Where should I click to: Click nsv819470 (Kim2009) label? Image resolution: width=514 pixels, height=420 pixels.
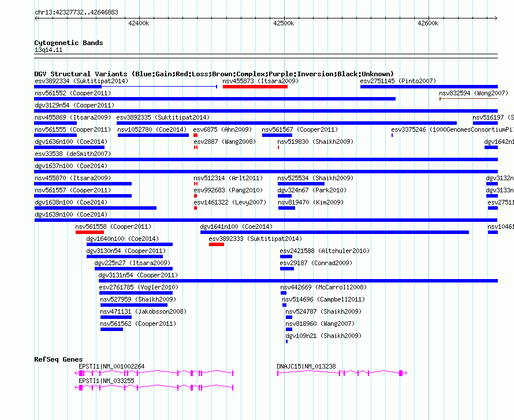pos(311,202)
